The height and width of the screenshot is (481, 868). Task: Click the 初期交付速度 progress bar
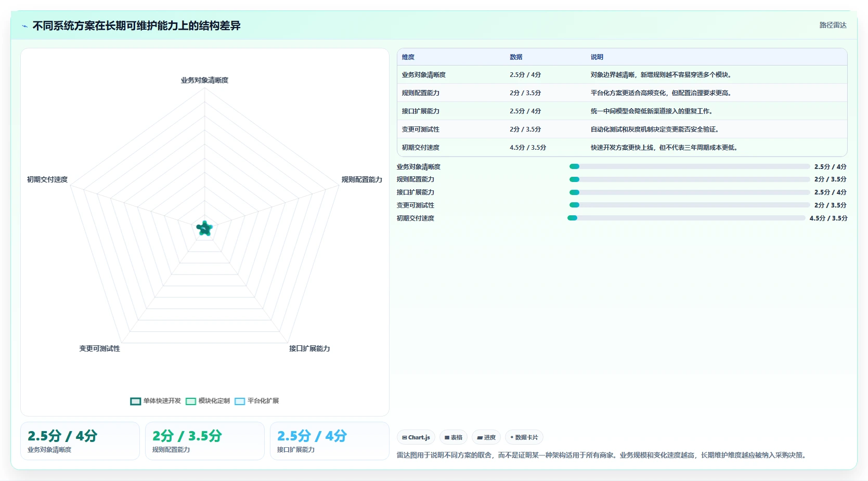pyautogui.click(x=686, y=218)
